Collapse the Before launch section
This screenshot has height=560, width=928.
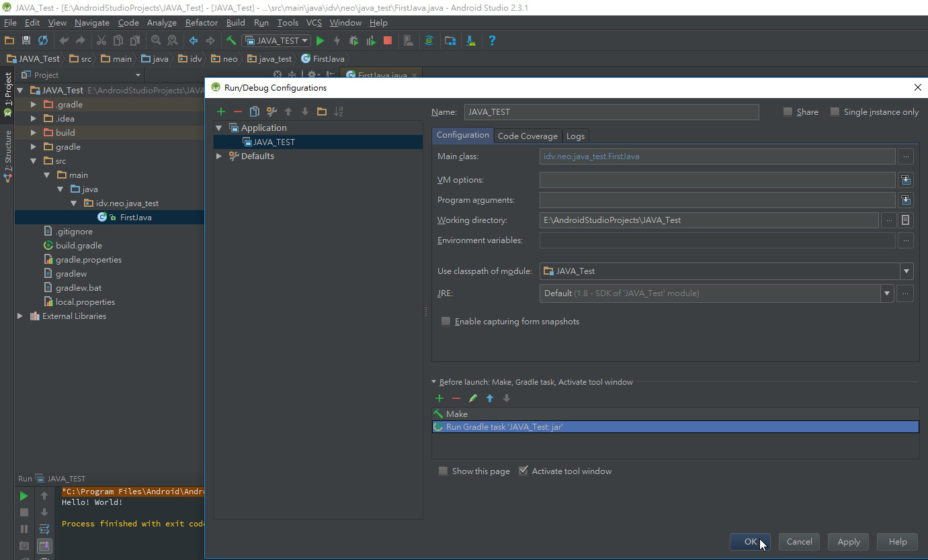point(434,382)
